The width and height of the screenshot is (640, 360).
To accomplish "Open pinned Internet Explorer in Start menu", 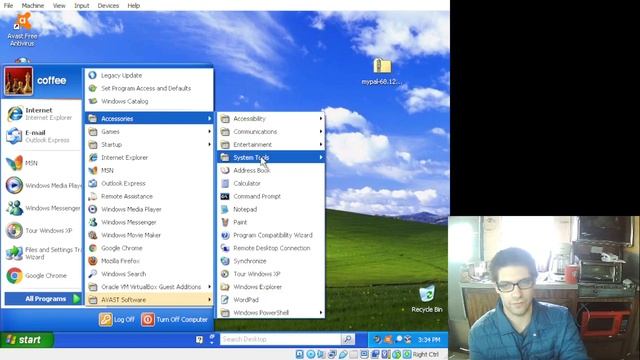I will click(x=42, y=114).
